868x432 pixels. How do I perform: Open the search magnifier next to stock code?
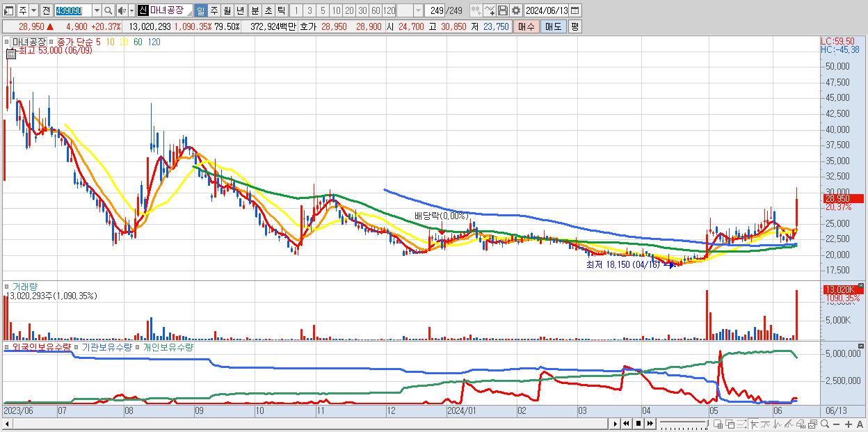point(108,10)
